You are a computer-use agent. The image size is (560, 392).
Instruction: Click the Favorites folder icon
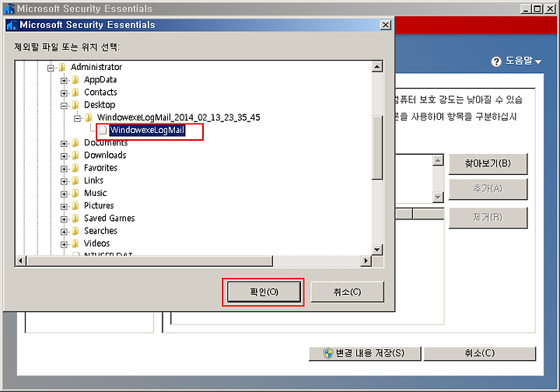point(75,168)
